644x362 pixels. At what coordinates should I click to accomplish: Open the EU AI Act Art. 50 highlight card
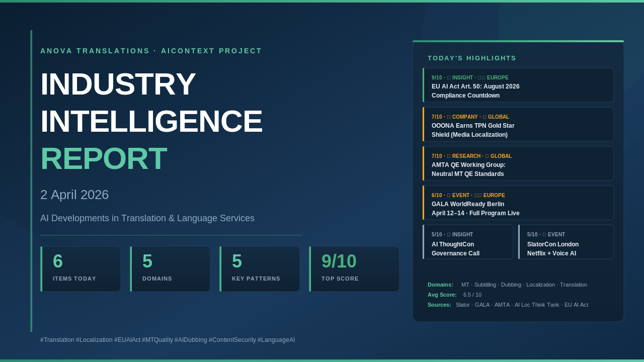[518, 85]
